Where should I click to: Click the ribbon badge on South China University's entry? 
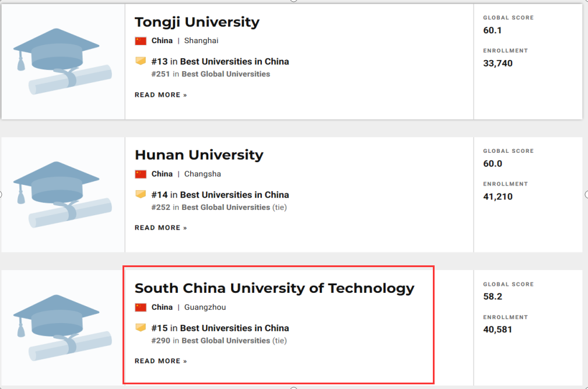(141, 328)
